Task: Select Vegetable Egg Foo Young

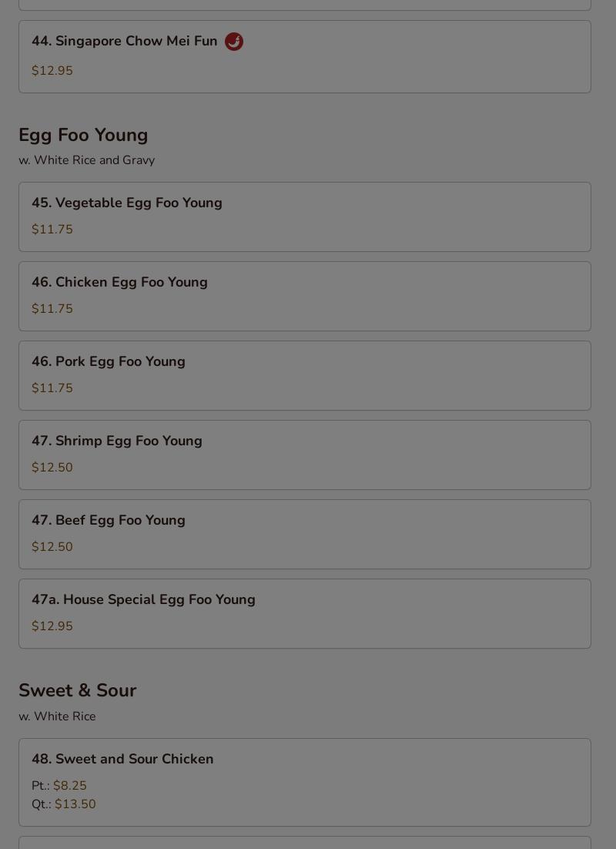Action: [126, 203]
